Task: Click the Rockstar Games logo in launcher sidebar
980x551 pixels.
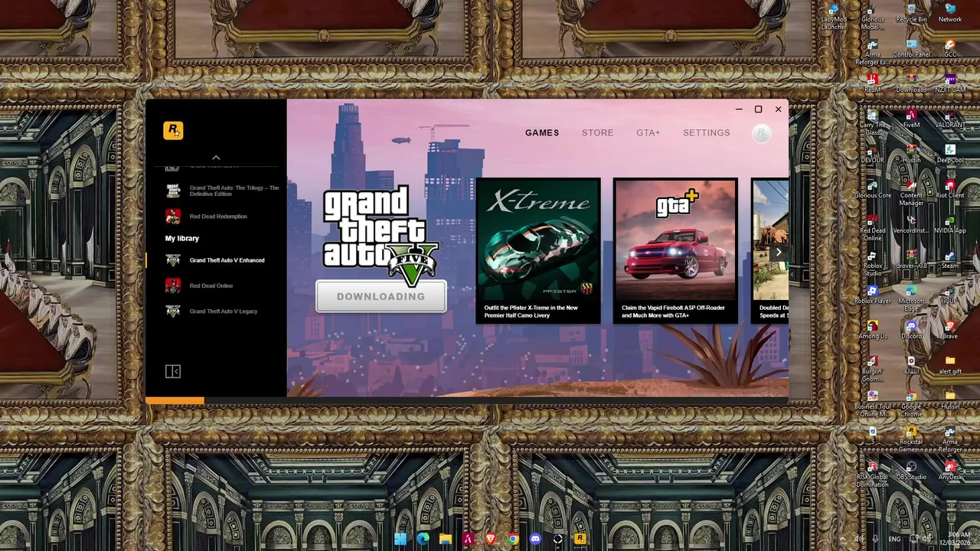Action: pos(173,130)
